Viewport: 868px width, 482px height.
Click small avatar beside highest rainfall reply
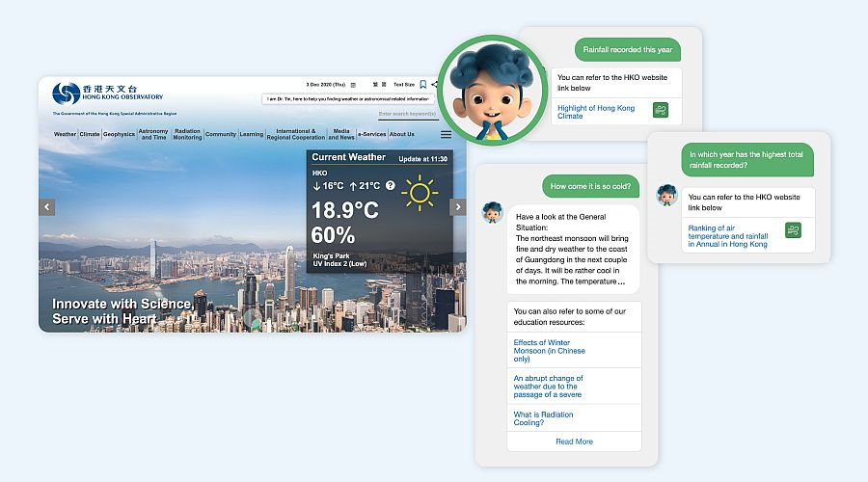pyautogui.click(x=666, y=195)
